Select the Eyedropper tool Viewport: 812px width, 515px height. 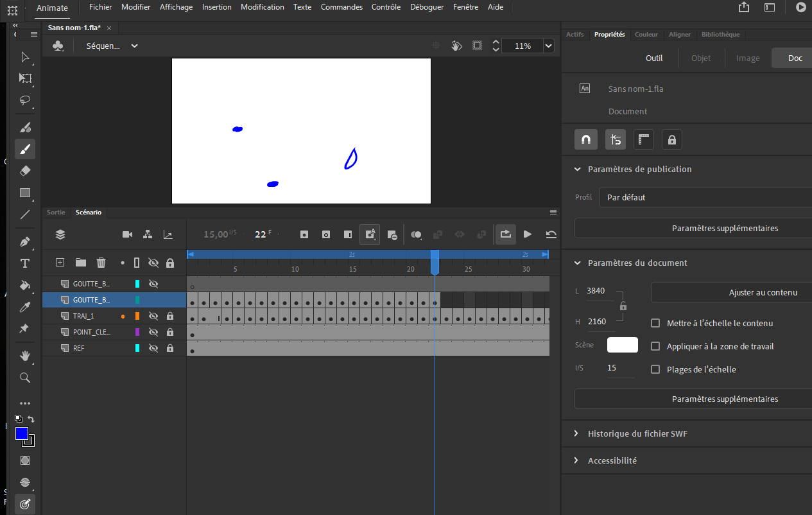25,307
